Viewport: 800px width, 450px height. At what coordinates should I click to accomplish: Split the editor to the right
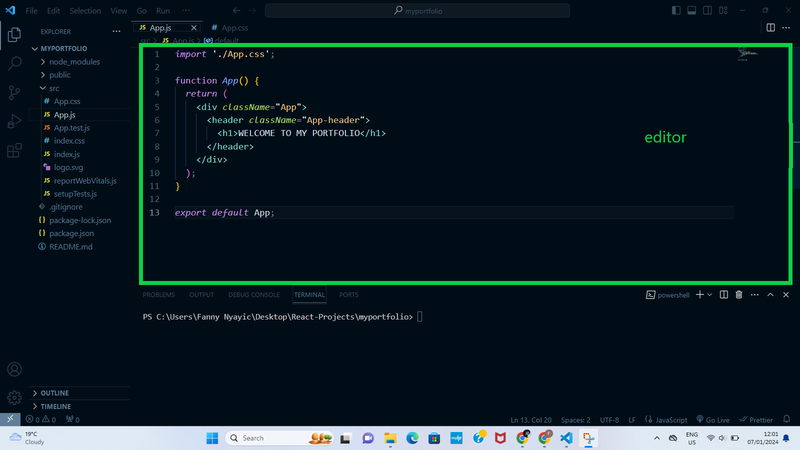pyautogui.click(x=770, y=28)
